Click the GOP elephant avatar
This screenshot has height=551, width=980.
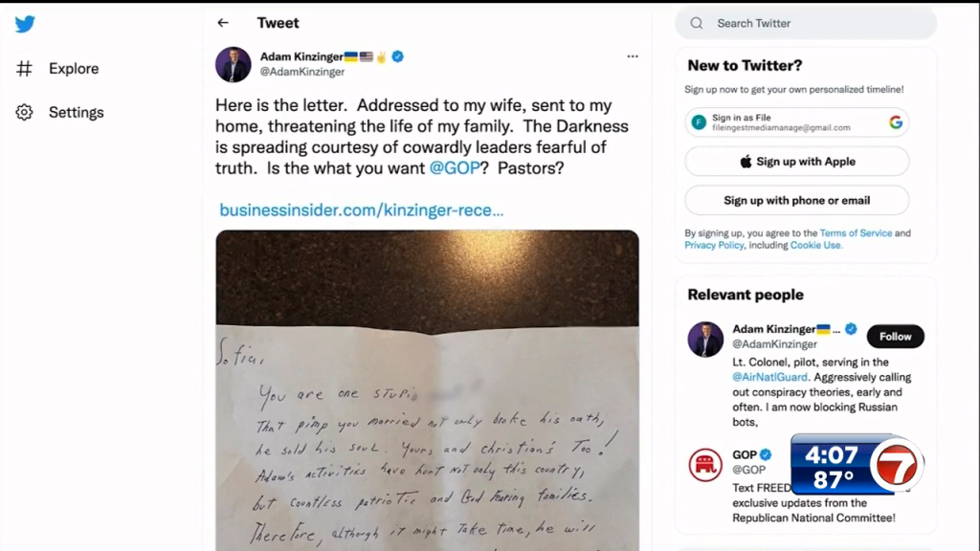pyautogui.click(x=705, y=465)
